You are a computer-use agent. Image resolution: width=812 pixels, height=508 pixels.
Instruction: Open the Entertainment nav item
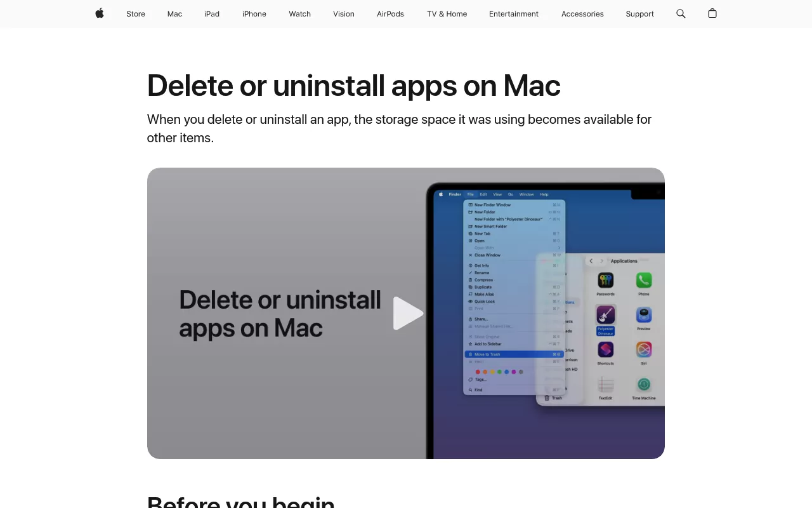click(x=514, y=14)
